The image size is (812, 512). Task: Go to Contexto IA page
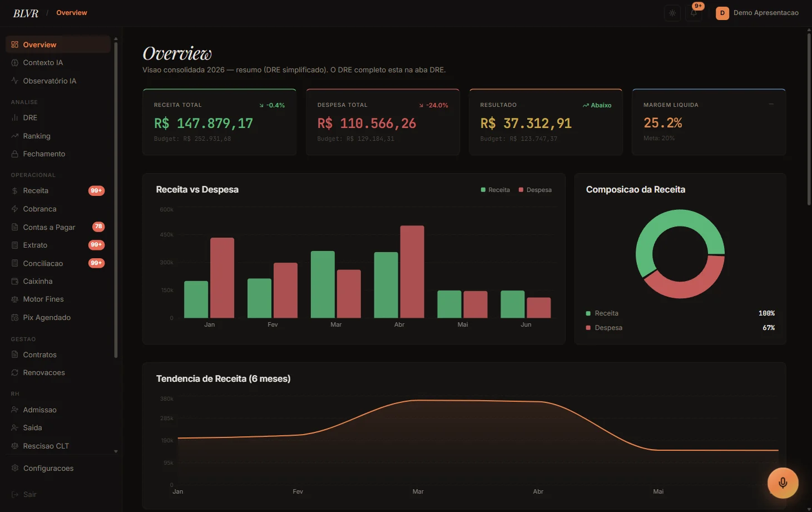pyautogui.click(x=58, y=63)
